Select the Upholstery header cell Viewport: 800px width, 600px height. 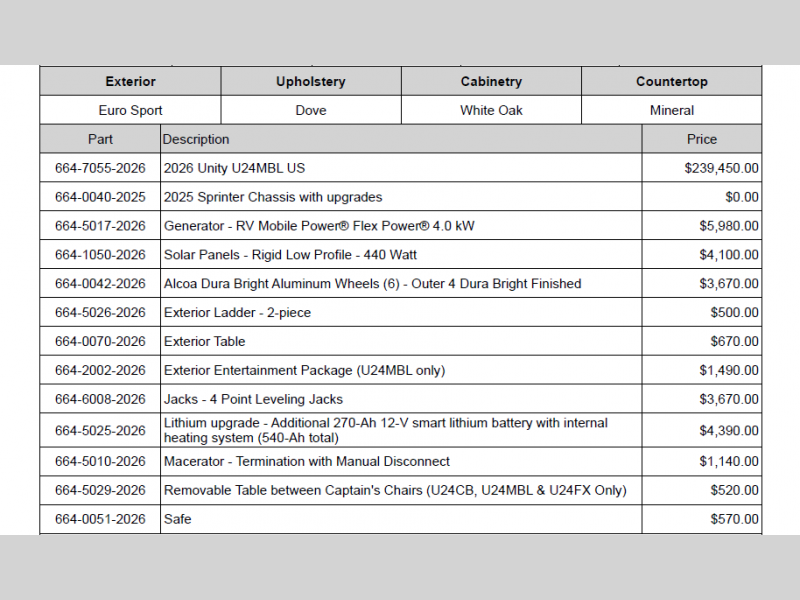point(311,82)
